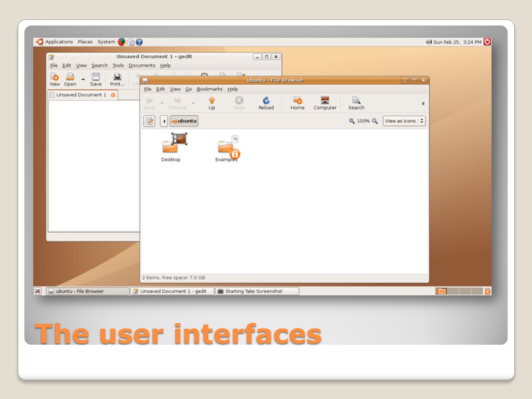The image size is (532, 399).
Task: Open gedit View menu
Action: point(81,65)
